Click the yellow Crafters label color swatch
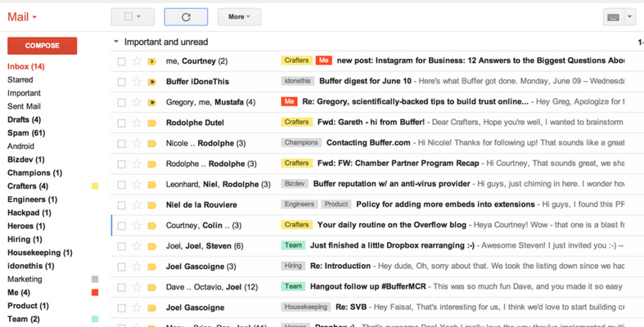Viewport: 644px width, 327px height. click(95, 186)
